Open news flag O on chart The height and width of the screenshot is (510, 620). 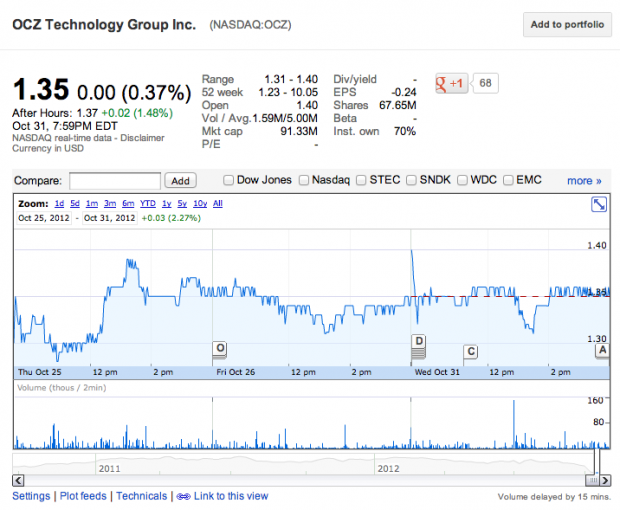pos(220,349)
